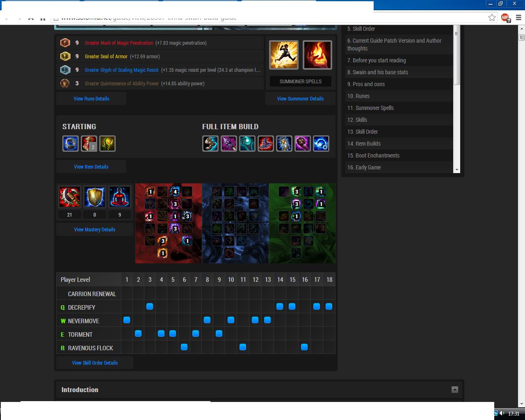Open the Adblock Plus extension icon

click(505, 18)
